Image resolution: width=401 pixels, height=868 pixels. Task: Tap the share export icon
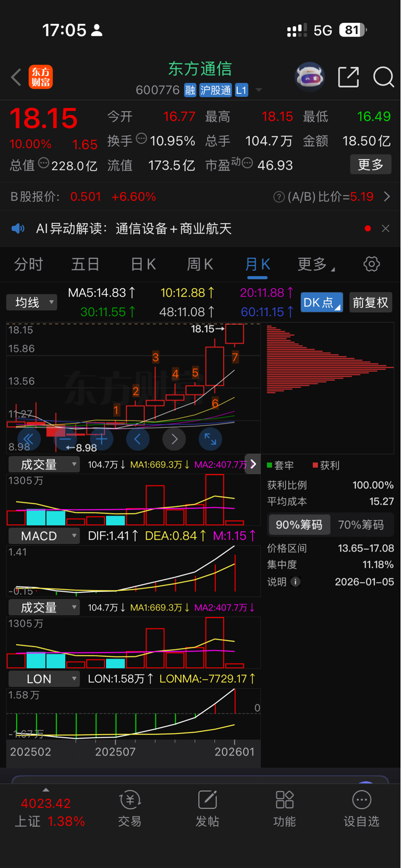348,77
